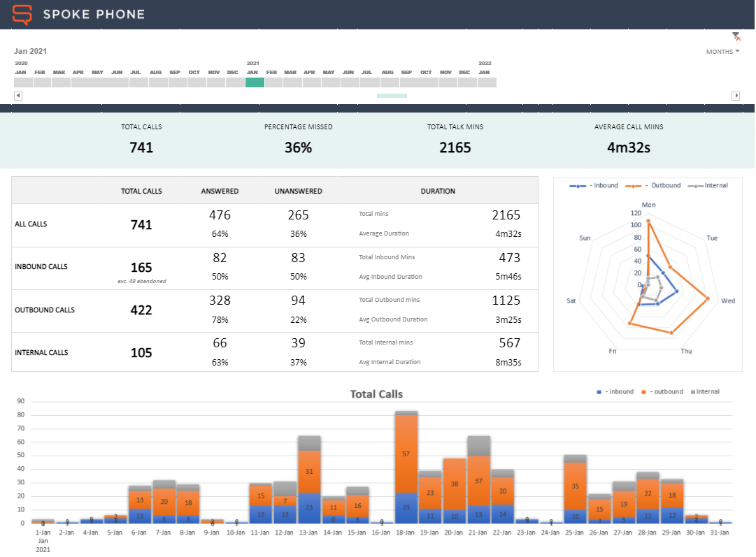
Task: Click the TOTAL CALLS summary value 741
Action: [x=141, y=147]
